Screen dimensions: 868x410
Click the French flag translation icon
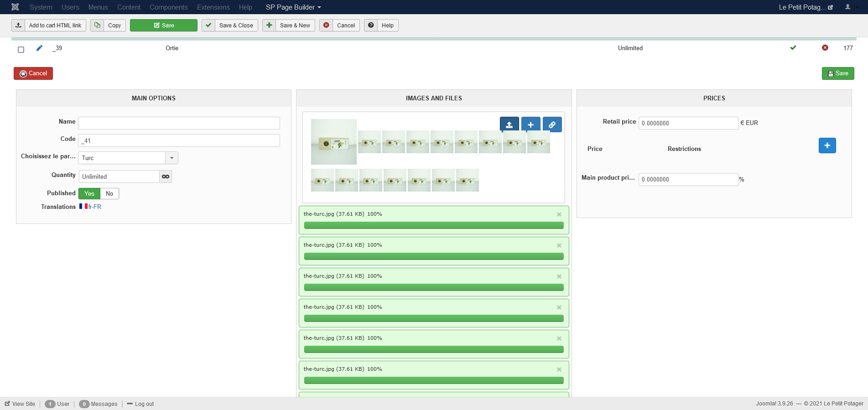coord(83,206)
